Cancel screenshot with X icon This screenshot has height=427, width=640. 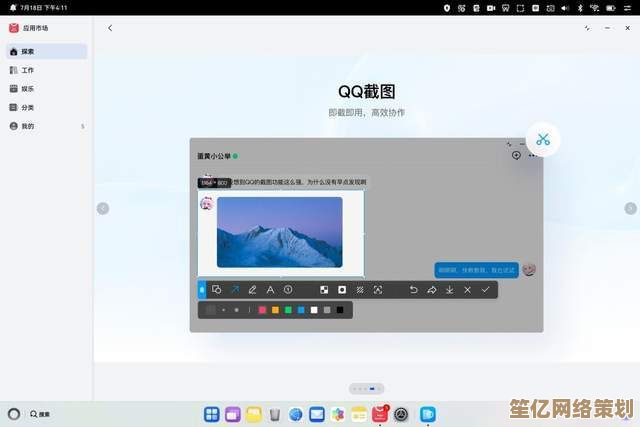click(x=467, y=290)
